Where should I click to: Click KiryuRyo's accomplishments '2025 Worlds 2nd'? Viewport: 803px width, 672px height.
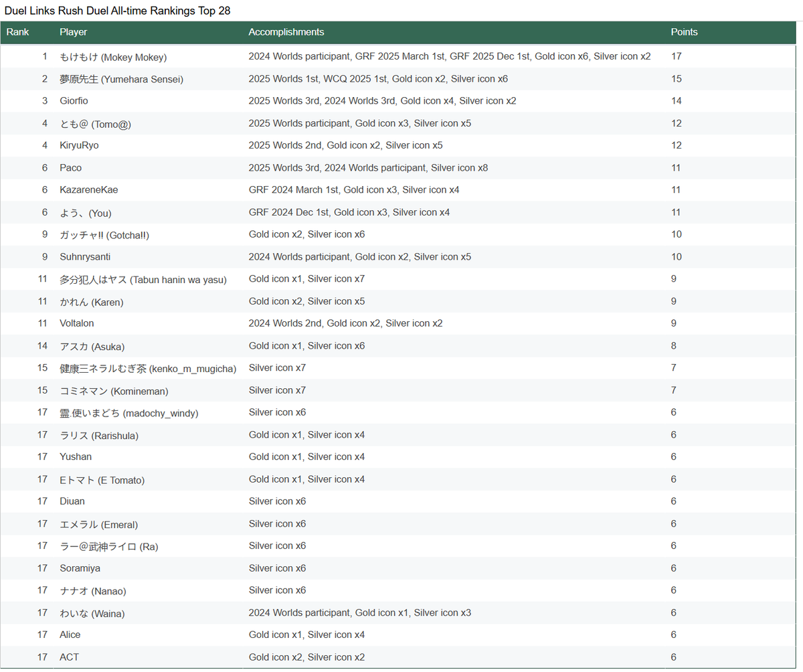coord(284,145)
